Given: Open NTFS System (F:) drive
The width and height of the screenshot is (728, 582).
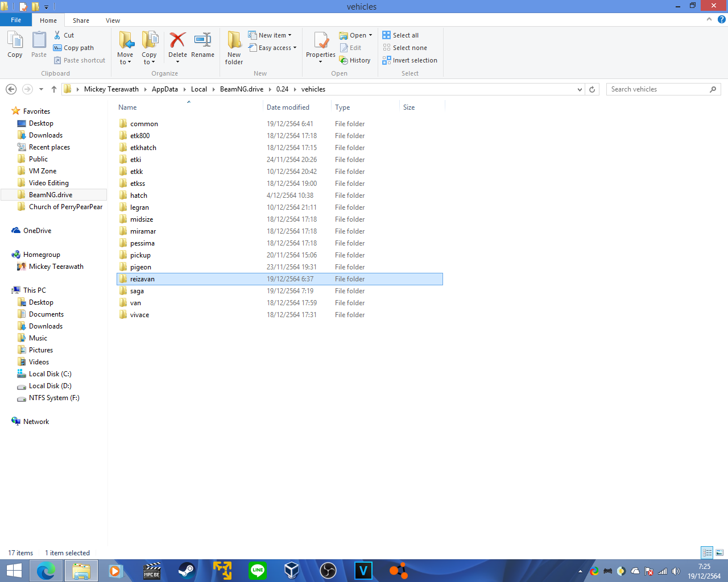Looking at the screenshot, I should tap(54, 398).
